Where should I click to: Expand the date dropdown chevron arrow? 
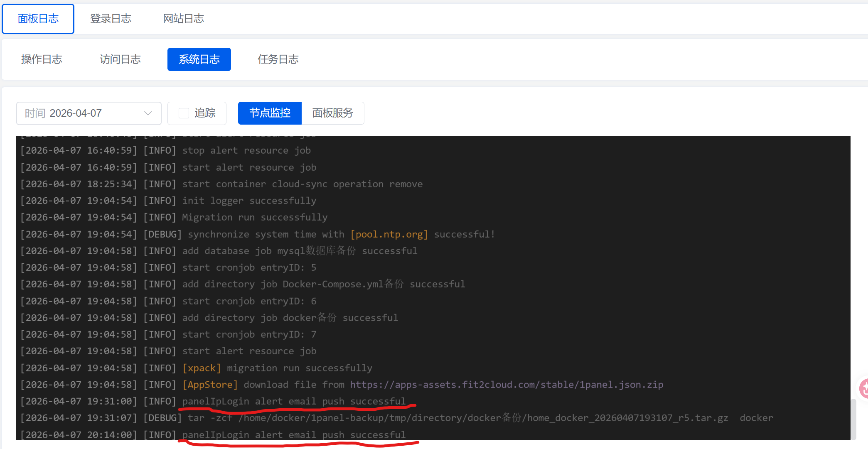(x=148, y=113)
